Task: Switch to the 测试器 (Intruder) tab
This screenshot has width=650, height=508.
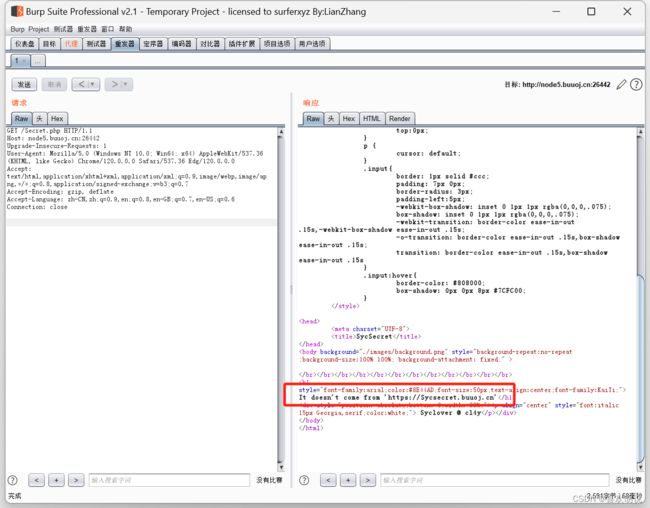Action: click(97, 44)
